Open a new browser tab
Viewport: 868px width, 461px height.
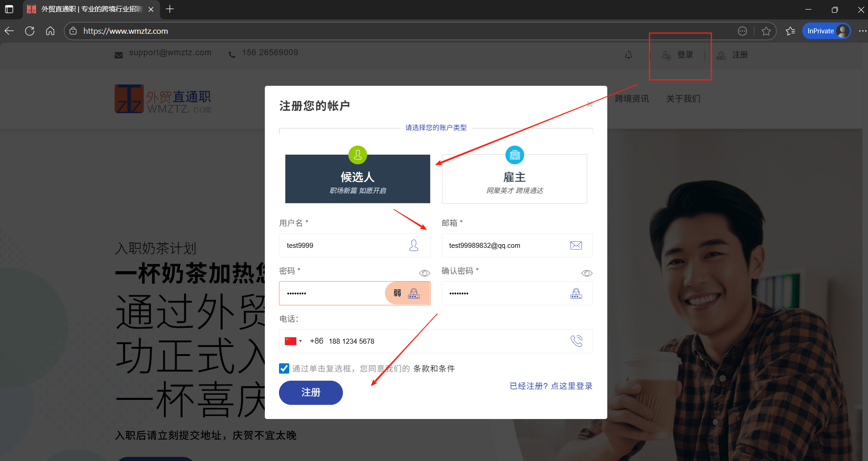[x=170, y=9]
